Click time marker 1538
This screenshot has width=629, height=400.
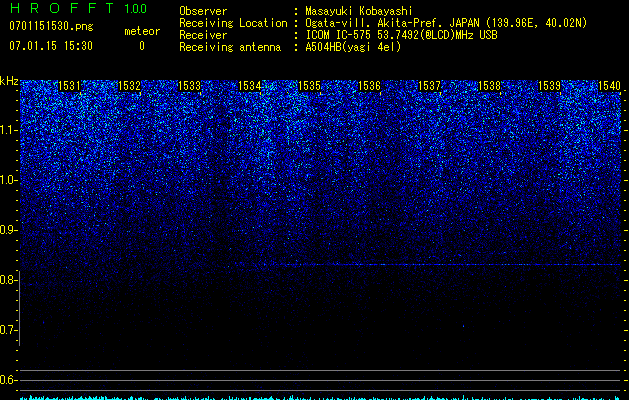coord(490,85)
